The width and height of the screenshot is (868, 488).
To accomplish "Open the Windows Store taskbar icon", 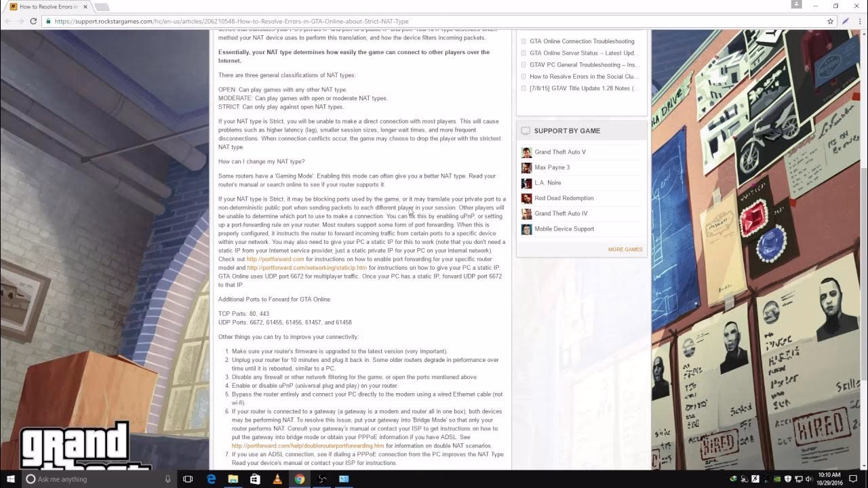I will click(x=255, y=479).
